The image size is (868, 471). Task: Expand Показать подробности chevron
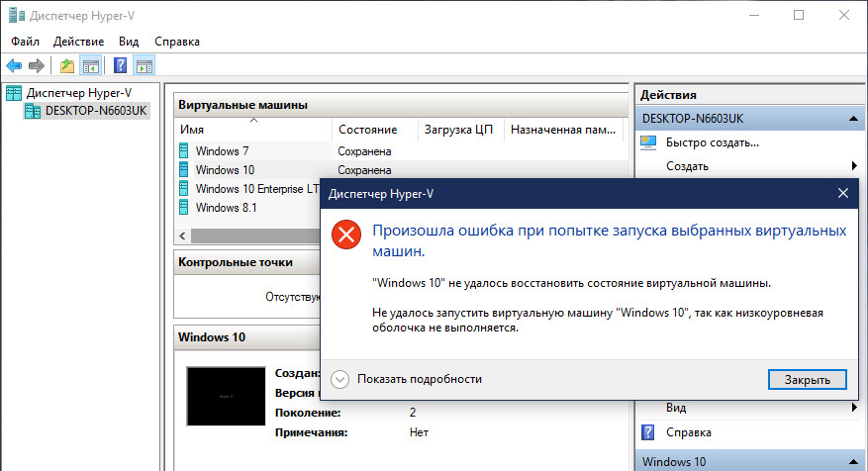pos(339,379)
